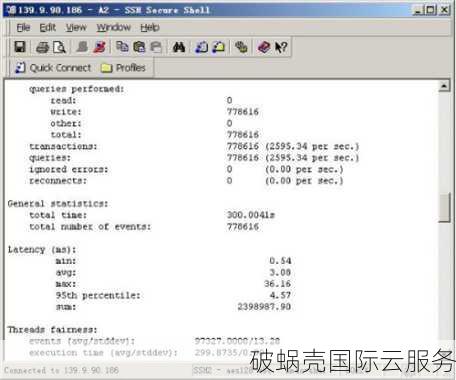Screen dimensions: 456x380
Task: Open the File menu
Action: (x=23, y=27)
